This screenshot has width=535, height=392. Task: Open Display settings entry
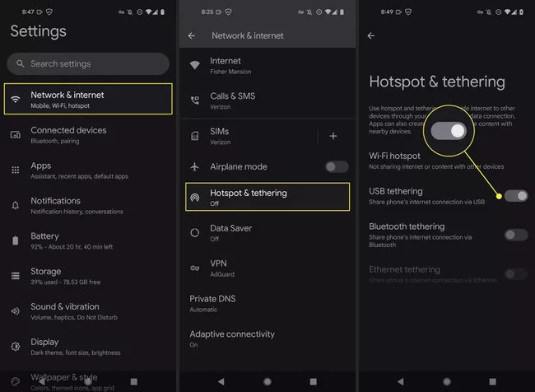tap(88, 347)
